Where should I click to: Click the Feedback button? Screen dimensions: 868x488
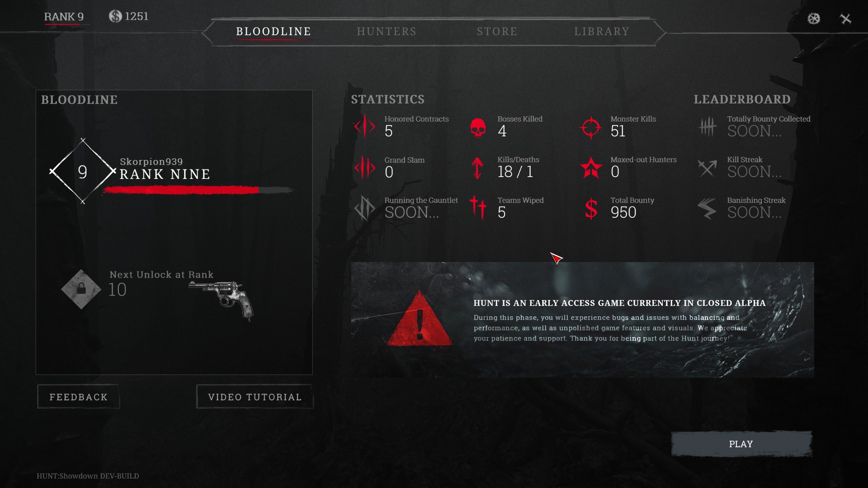click(x=79, y=397)
